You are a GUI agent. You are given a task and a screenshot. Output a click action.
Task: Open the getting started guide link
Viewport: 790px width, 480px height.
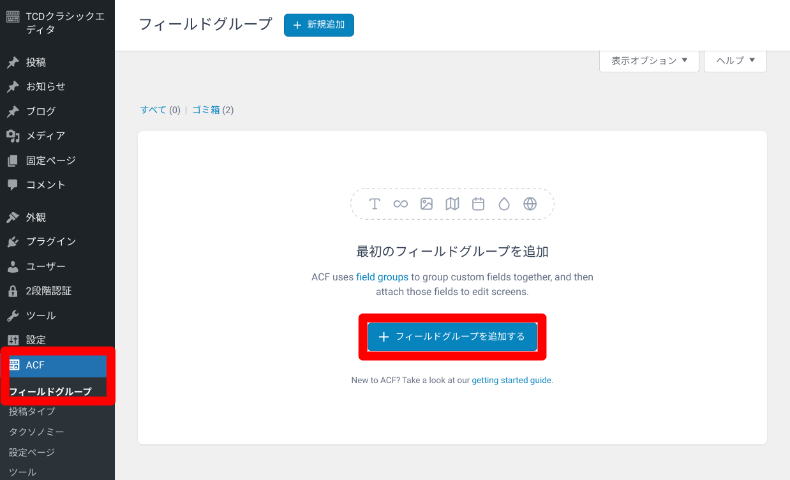[x=511, y=380]
